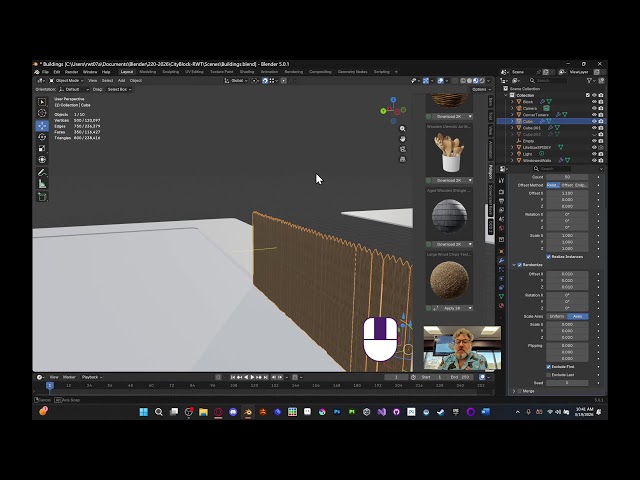Open File Explorer from the taskbar
Viewport: 640px width, 480px height.
coord(203,412)
